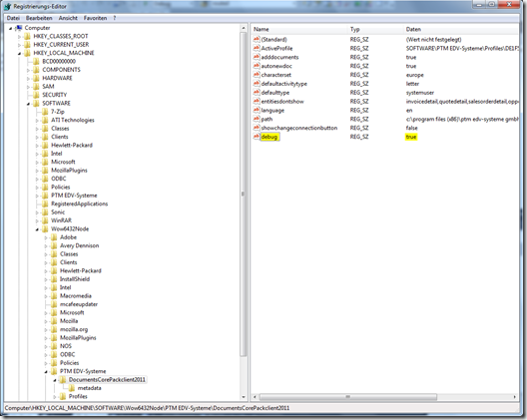The image size is (527, 420).
Task: Click the string icon of defaulttype value
Action: [257, 93]
